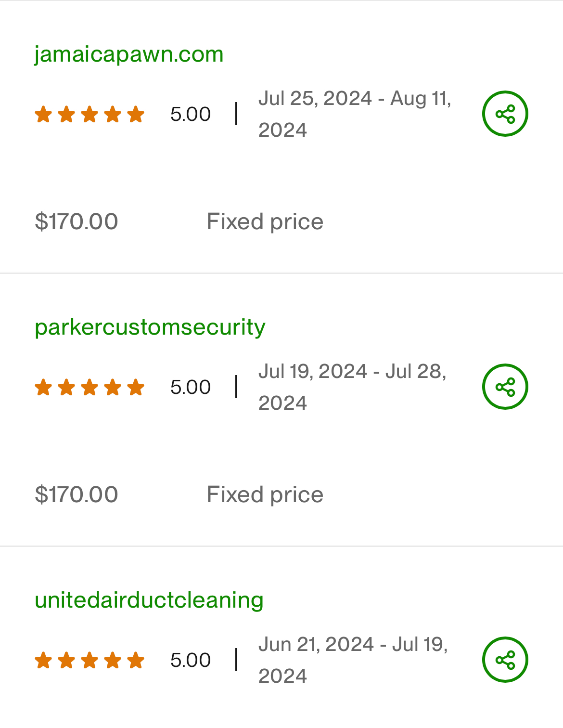Image resolution: width=563 pixels, height=728 pixels.
Task: Share the parkercustomsecurity job review
Action: pyautogui.click(x=505, y=387)
